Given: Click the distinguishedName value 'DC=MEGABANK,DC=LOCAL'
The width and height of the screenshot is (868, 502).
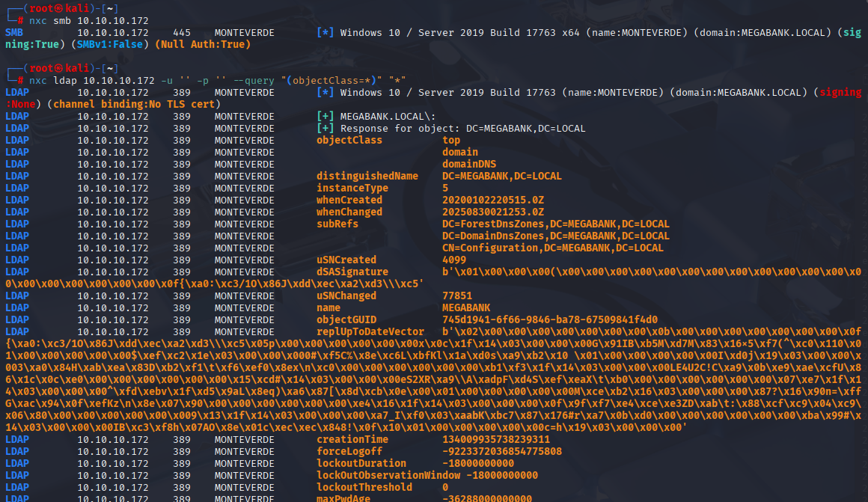Looking at the screenshot, I should [x=501, y=176].
